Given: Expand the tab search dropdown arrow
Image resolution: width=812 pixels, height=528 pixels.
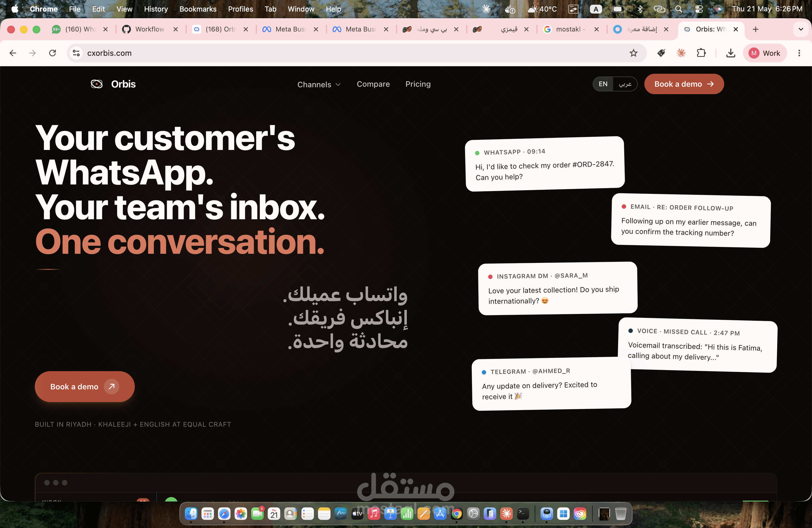Looking at the screenshot, I should click(x=800, y=29).
